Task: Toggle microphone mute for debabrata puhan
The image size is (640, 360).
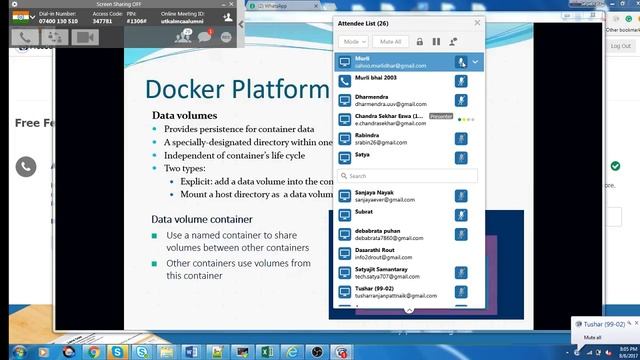Action: click(x=461, y=234)
